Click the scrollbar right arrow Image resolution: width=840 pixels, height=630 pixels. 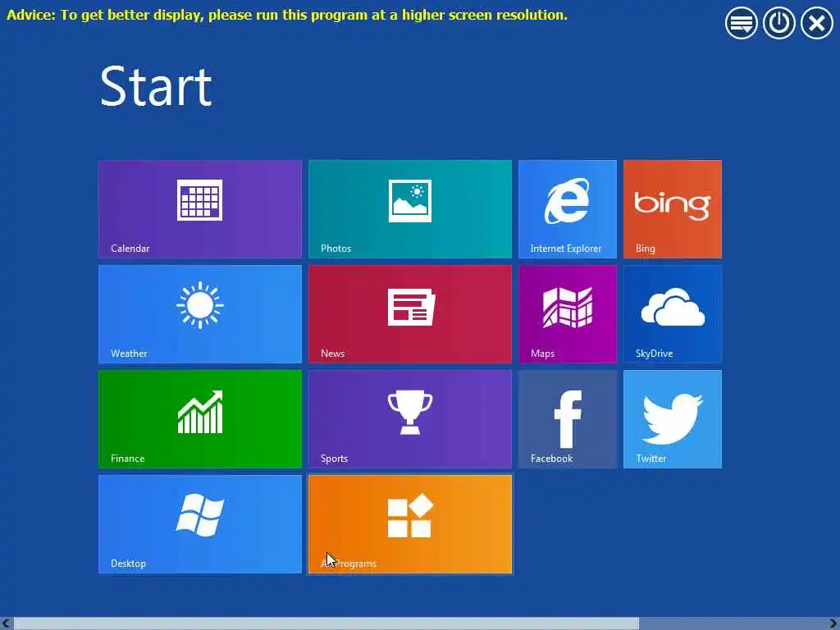(833, 623)
